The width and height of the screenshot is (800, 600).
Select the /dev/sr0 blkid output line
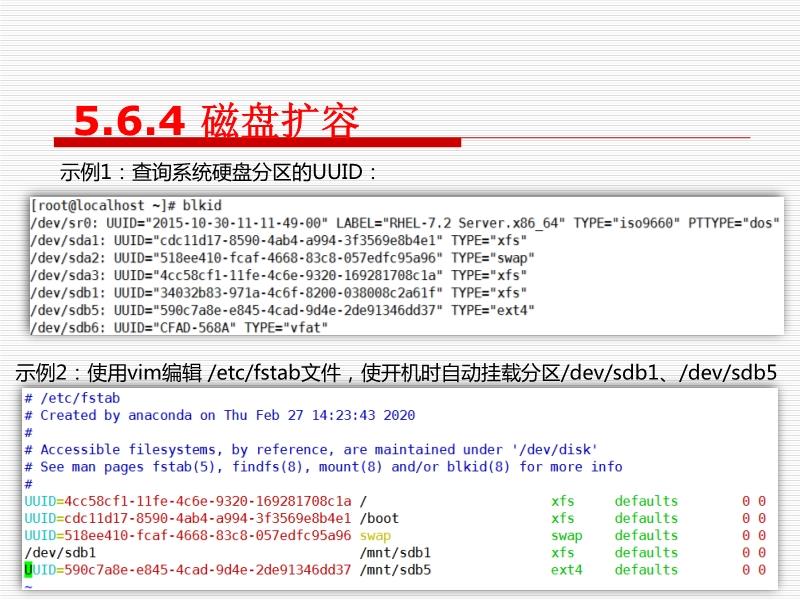point(405,223)
